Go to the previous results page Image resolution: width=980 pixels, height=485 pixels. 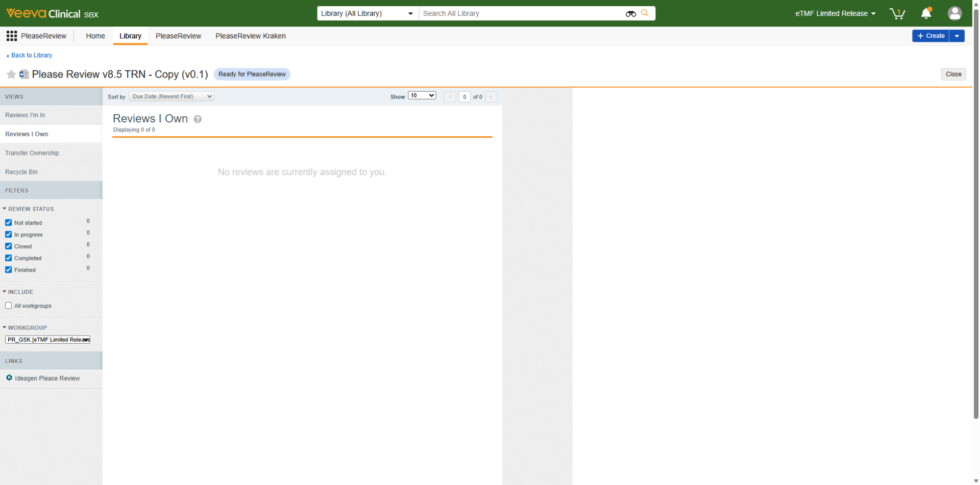[x=450, y=97]
